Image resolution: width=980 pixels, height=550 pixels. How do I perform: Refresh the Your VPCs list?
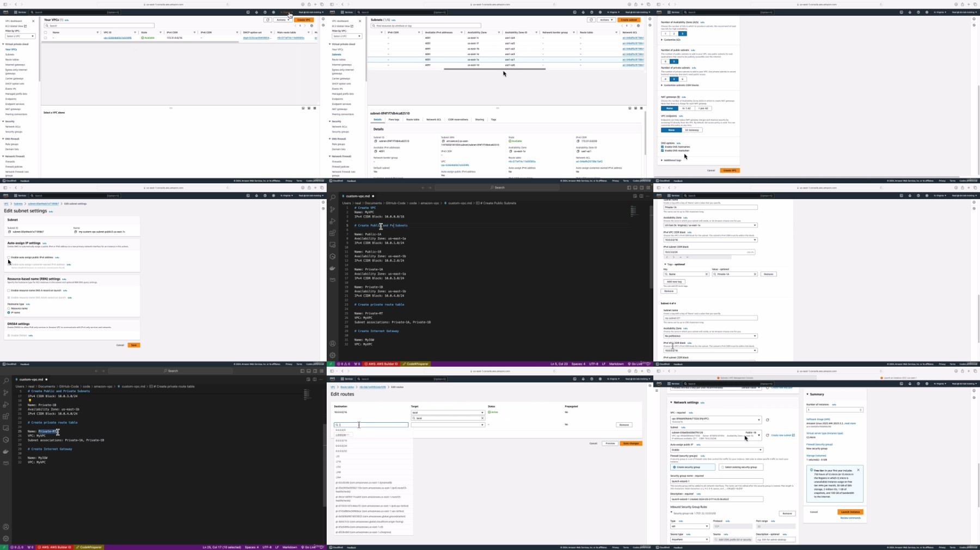point(267,20)
